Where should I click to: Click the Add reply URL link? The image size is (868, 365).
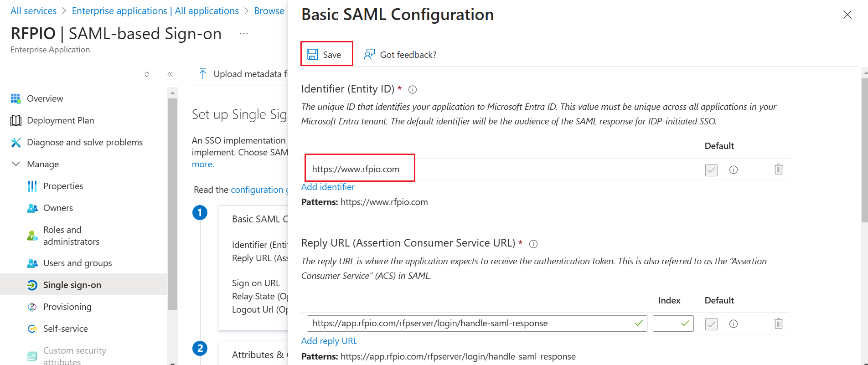(x=329, y=341)
